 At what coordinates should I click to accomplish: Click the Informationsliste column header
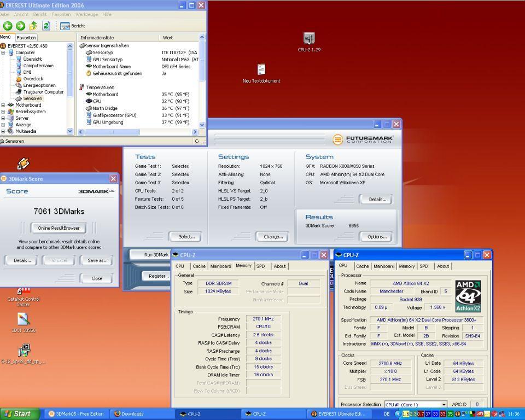click(118, 38)
